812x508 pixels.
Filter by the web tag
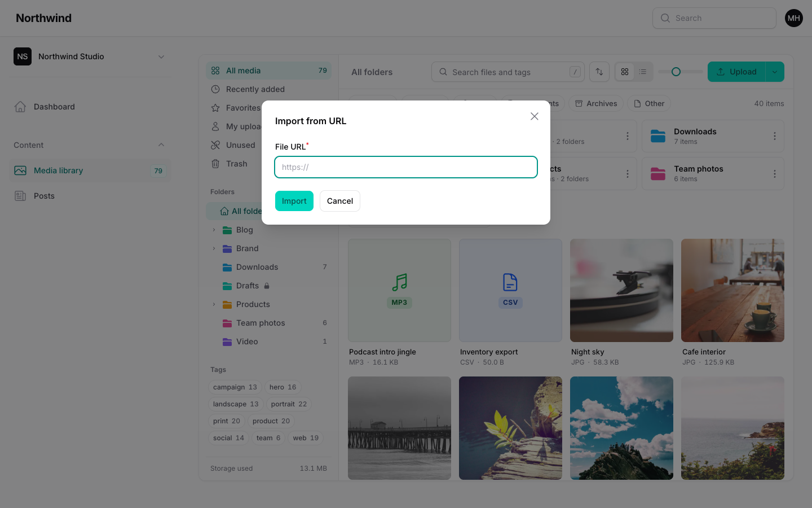(x=306, y=438)
